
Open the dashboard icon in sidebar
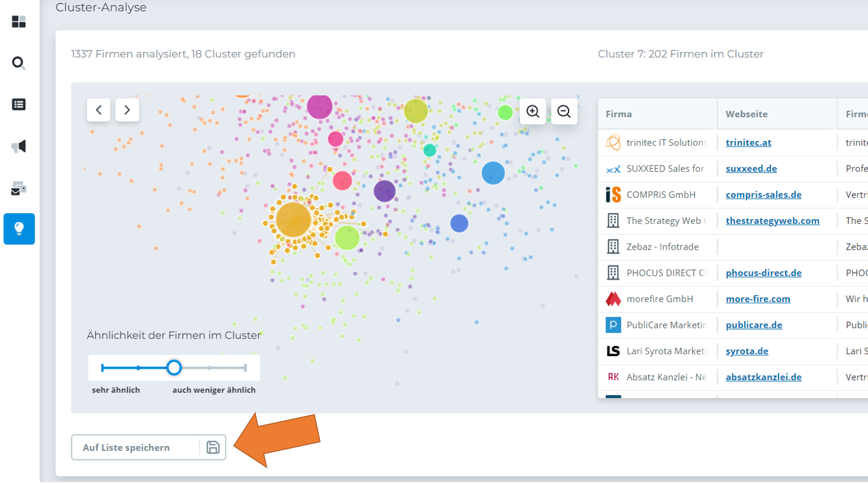(19, 22)
